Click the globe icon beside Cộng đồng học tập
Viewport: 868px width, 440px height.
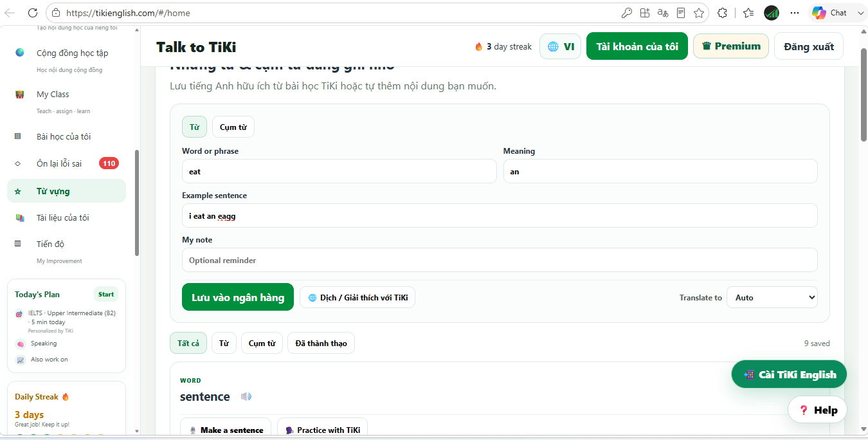point(20,53)
